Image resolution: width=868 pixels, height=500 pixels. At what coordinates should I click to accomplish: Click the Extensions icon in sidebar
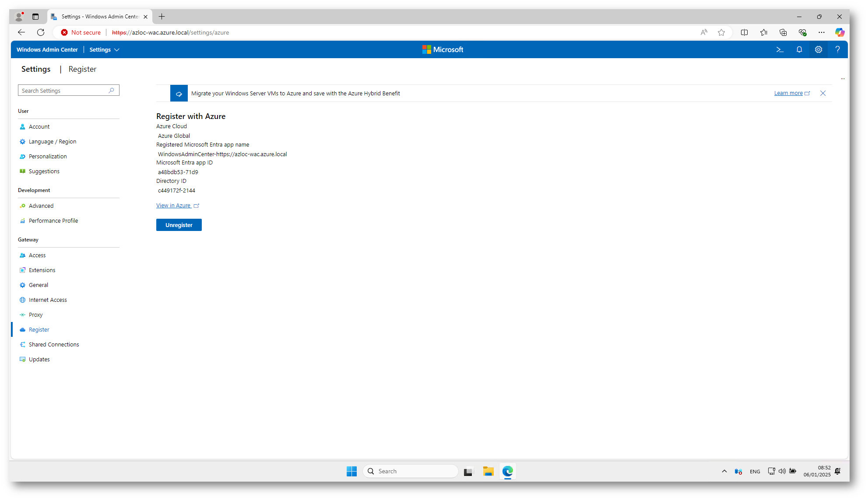pyautogui.click(x=22, y=270)
